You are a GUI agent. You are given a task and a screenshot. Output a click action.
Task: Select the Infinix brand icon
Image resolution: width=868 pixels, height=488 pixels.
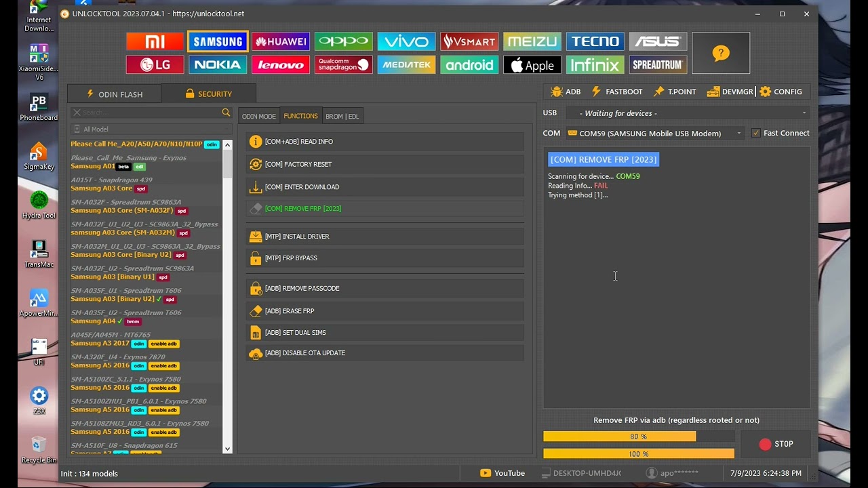pos(595,64)
